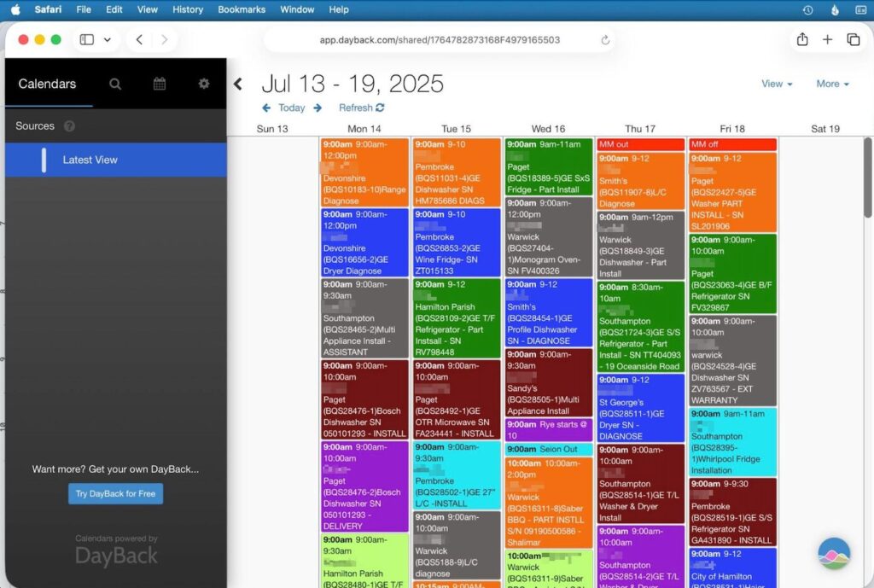The height and width of the screenshot is (588, 874).
Task: Open the sidebar search magnifier icon
Action: pyautogui.click(x=115, y=84)
